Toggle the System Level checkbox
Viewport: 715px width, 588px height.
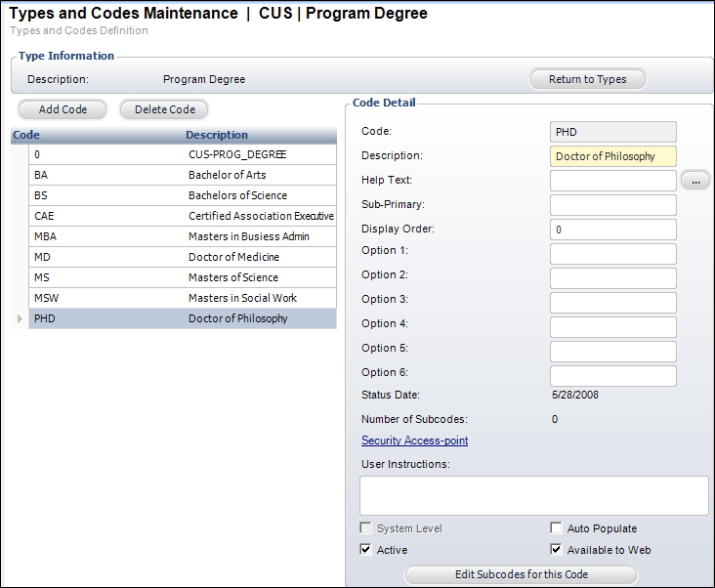(365, 527)
